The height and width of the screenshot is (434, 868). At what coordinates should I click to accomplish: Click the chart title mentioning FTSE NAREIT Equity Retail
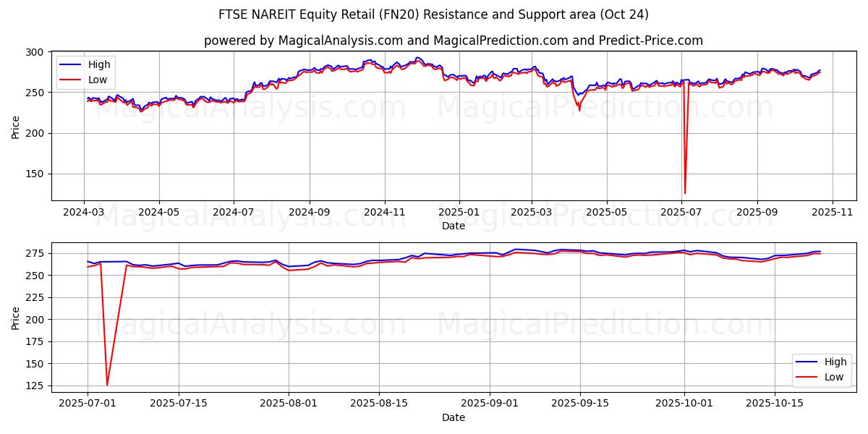coord(433,14)
